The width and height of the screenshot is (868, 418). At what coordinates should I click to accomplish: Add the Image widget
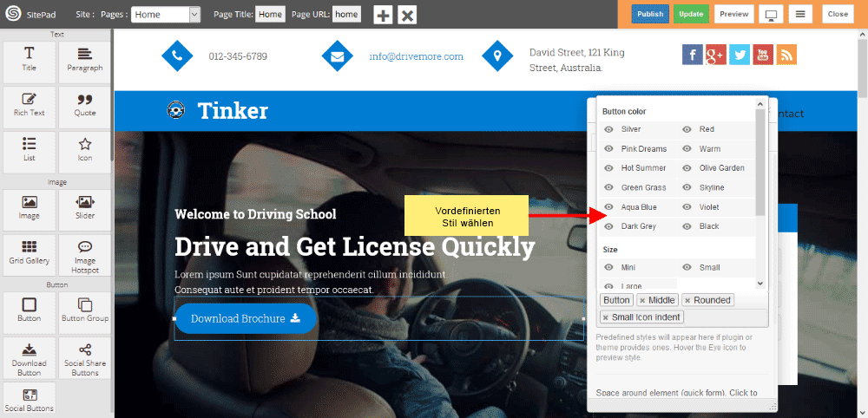[x=30, y=210]
